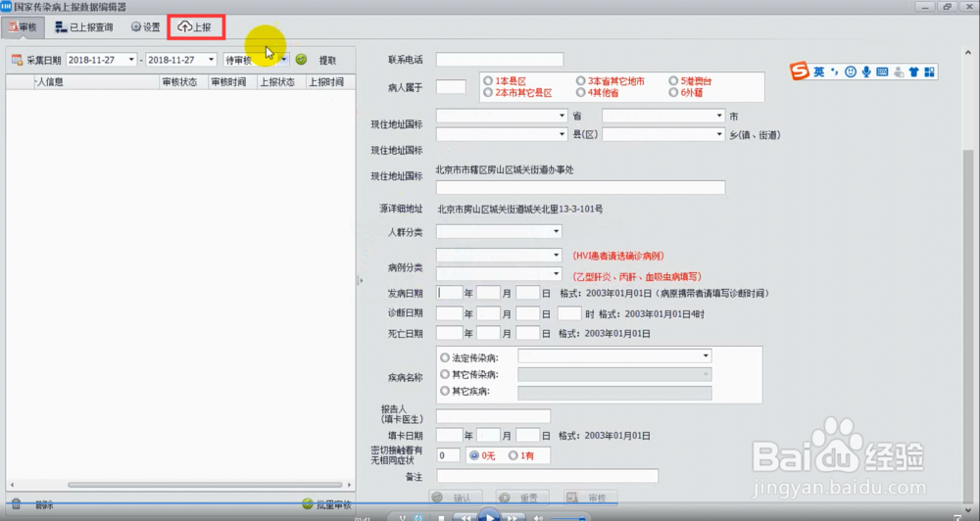This screenshot has width=980, height=521.
Task: Expand the 待审核 status dropdown
Action: pos(284,60)
